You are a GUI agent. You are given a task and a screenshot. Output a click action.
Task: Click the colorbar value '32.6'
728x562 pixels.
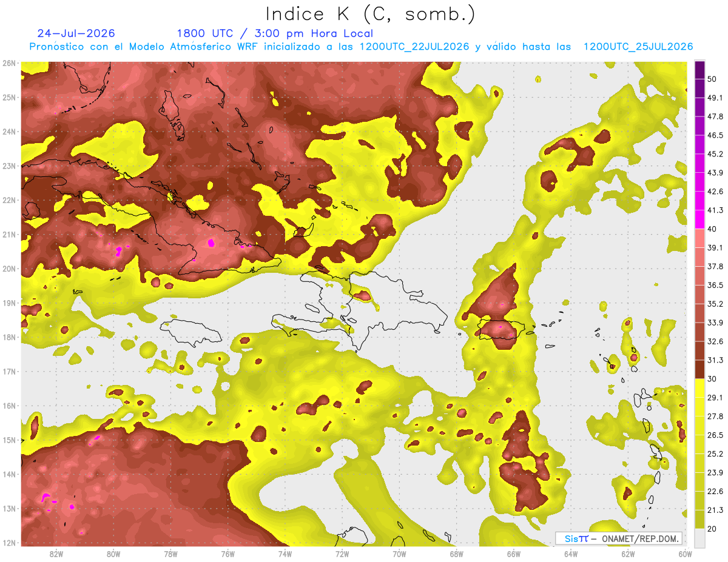715,341
